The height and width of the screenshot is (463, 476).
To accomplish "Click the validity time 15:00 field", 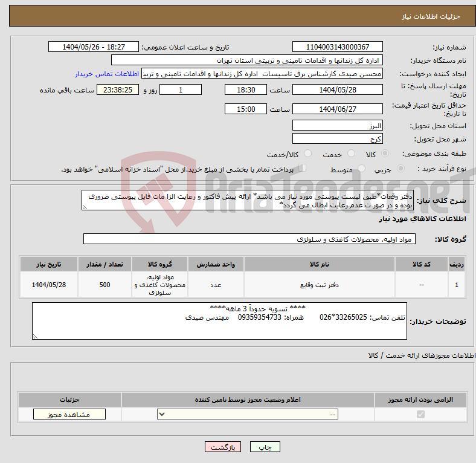I will [246, 109].
